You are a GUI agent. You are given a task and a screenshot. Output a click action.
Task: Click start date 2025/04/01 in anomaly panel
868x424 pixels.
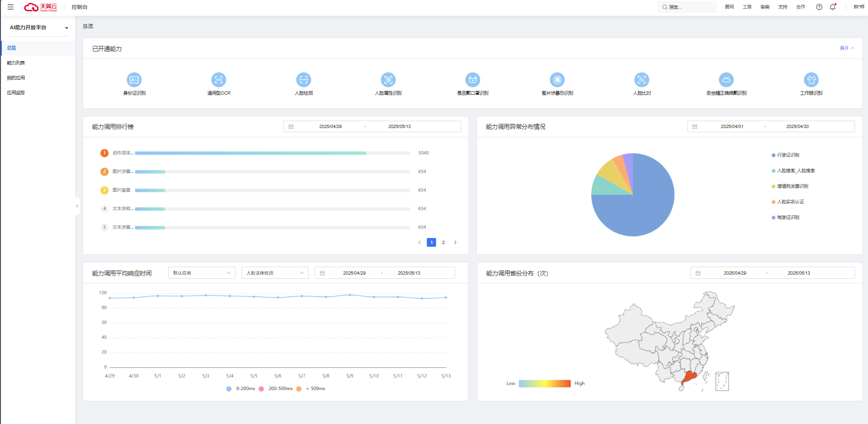click(732, 127)
